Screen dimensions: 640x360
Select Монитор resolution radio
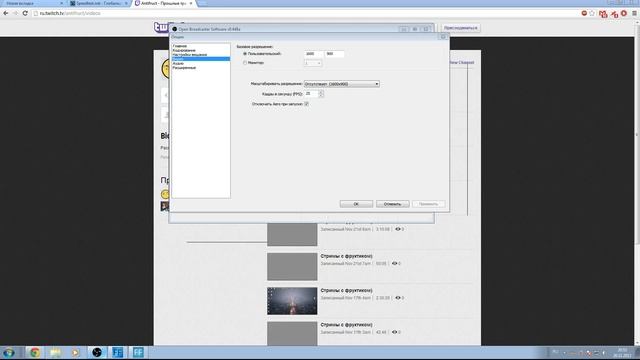click(245, 63)
